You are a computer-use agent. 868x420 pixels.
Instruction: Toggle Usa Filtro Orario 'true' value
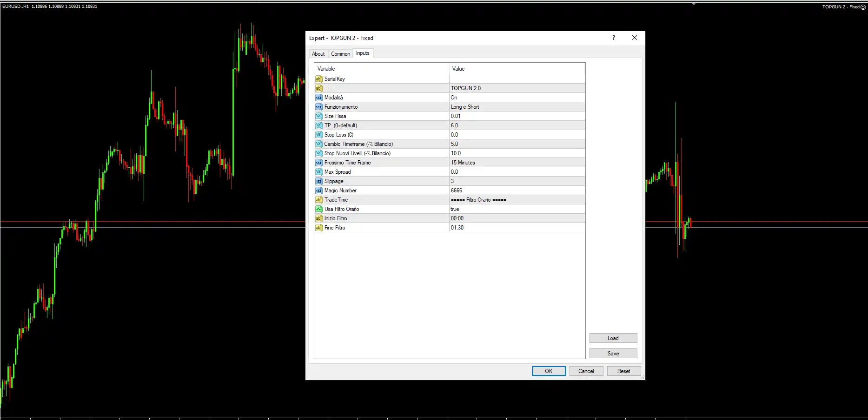point(517,209)
